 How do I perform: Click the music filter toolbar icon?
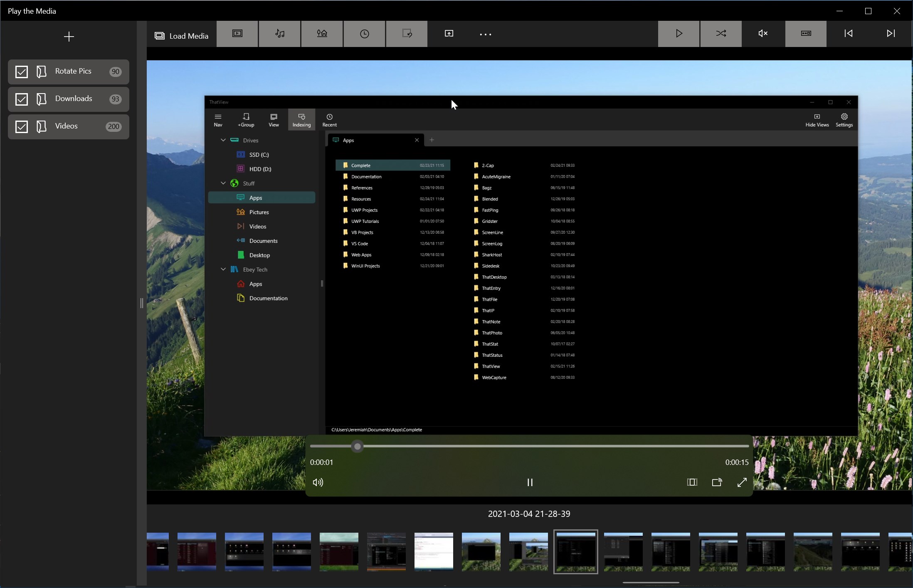pos(280,34)
